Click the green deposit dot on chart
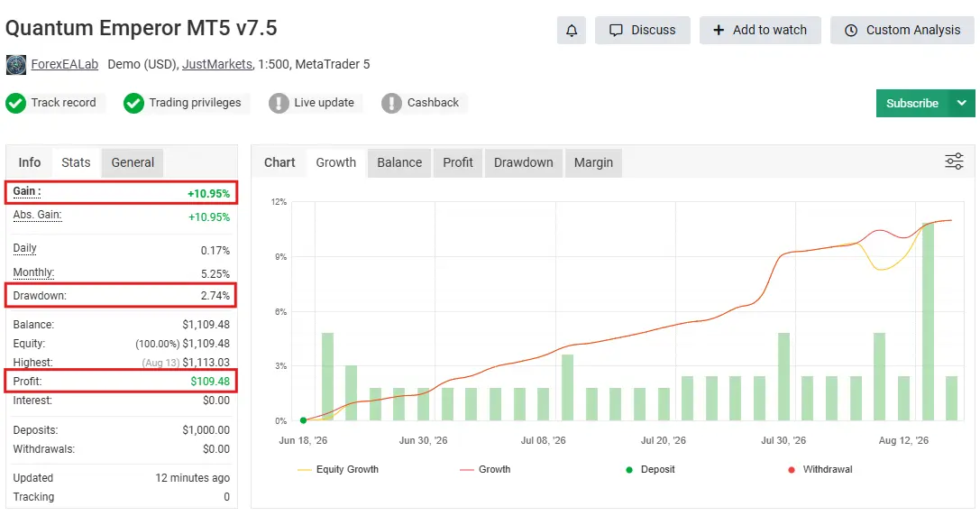 point(303,420)
